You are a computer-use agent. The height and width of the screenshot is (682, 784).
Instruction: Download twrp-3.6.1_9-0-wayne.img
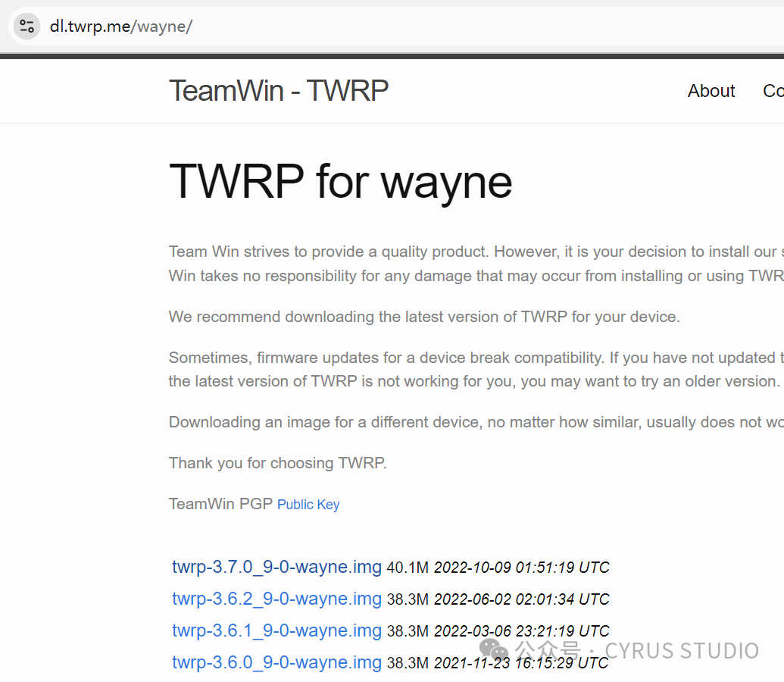click(276, 630)
